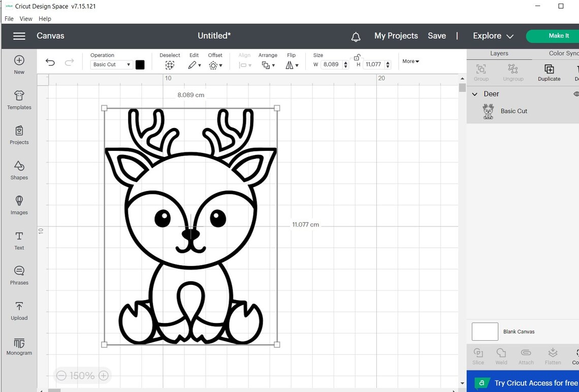Toggle visibility of the Deer layer
579x392 pixels.
coord(576,94)
